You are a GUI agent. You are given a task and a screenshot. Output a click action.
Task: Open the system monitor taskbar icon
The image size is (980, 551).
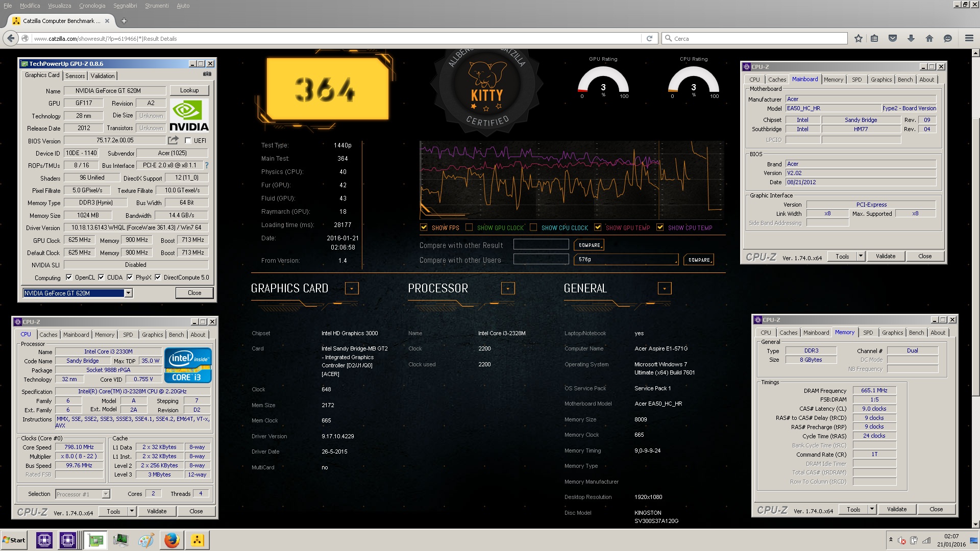coord(121,540)
